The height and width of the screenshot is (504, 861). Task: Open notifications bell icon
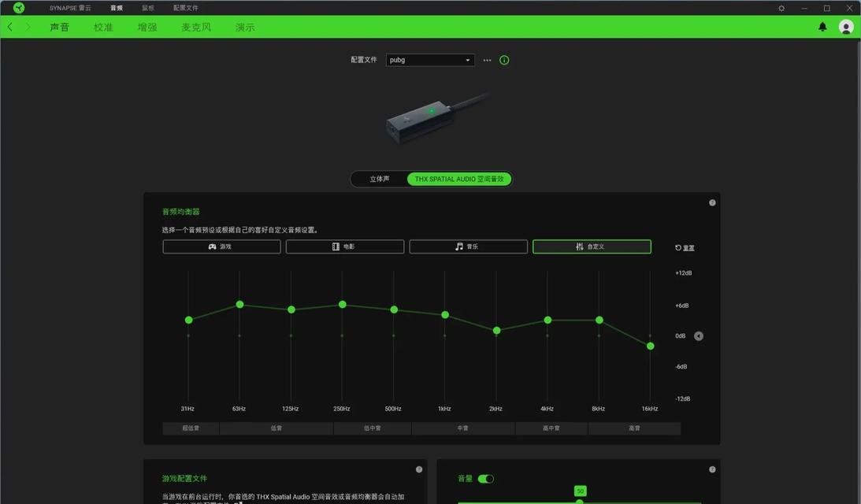[822, 26]
